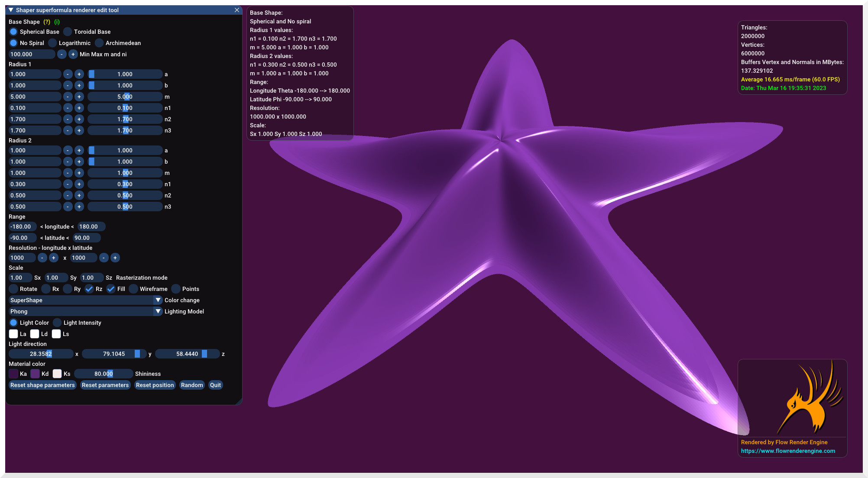Enable Wireframe rasterization mode

point(133,289)
